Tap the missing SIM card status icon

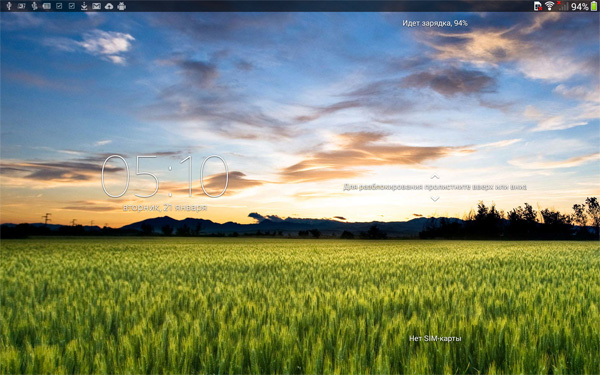[x=538, y=6]
